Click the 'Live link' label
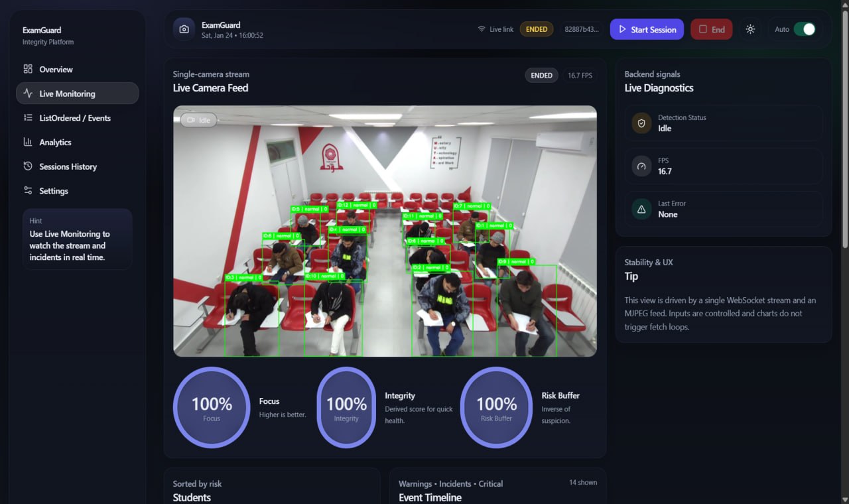Screen dimensions: 849x504 501,29
